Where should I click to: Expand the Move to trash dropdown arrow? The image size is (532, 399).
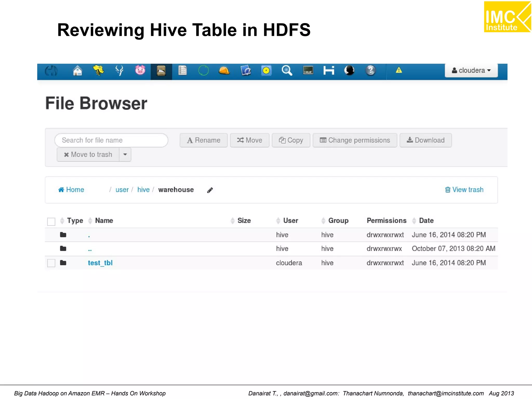coord(125,155)
